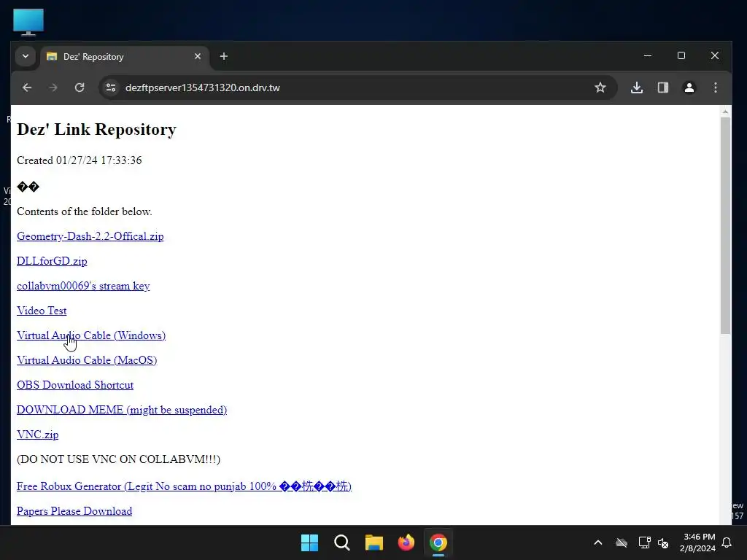
Task: Open a new browser tab
Action: [224, 57]
